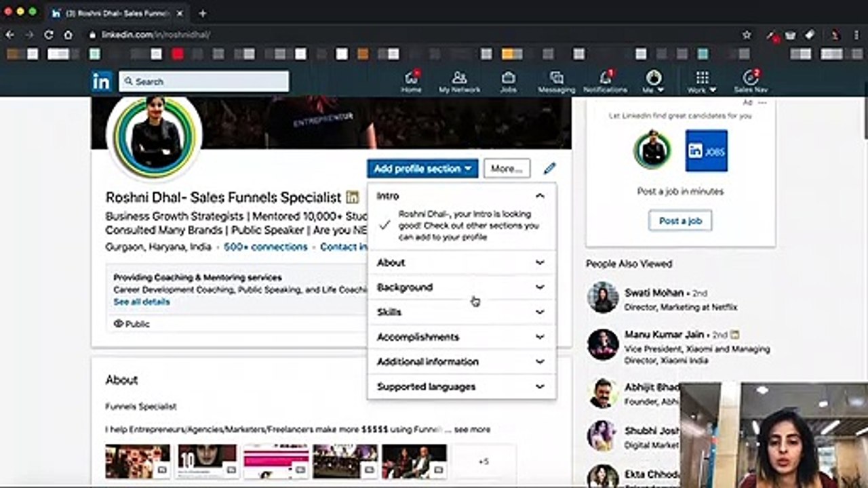
Task: Click the More... button
Action: point(507,169)
